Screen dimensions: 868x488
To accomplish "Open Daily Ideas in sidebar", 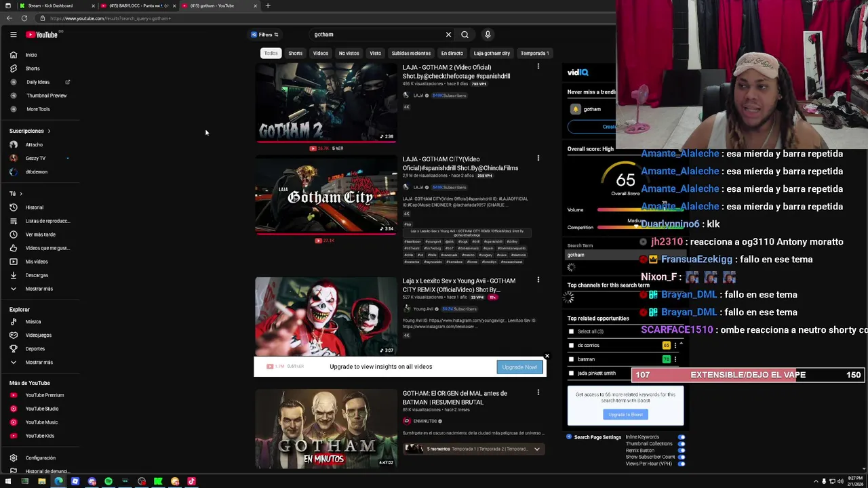I will pos(39,82).
